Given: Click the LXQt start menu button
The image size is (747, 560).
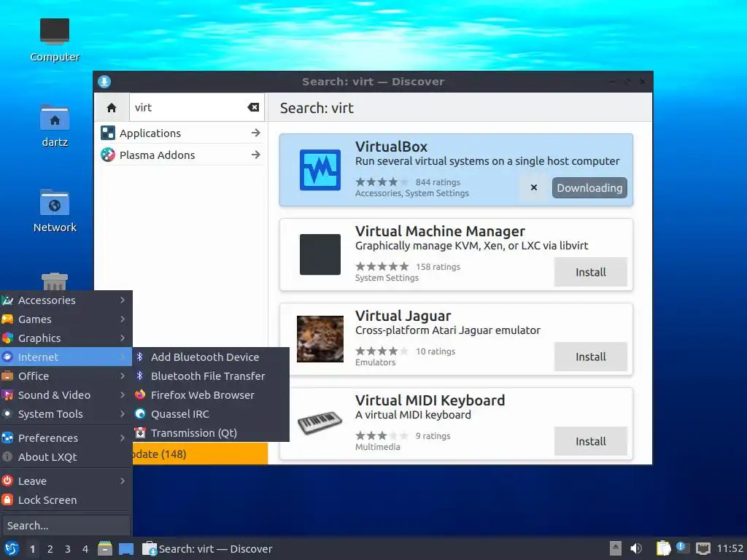Looking at the screenshot, I should pos(11,548).
